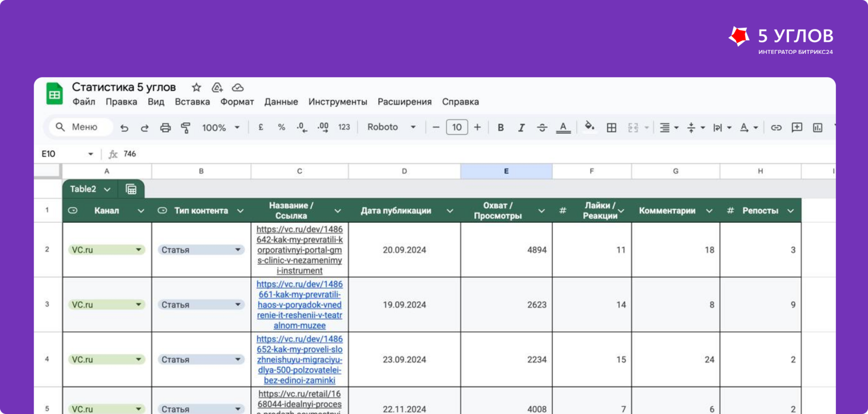This screenshot has width=868, height=414.
Task: Click the text wrapping icon
Action: pyautogui.click(x=718, y=127)
